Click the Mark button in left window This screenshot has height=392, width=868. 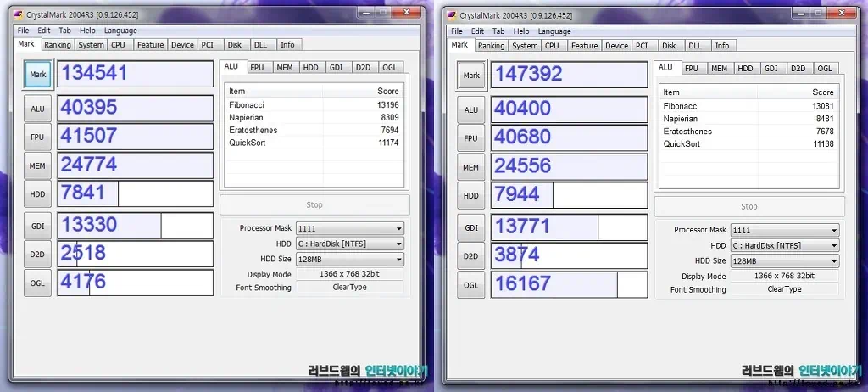click(x=37, y=75)
